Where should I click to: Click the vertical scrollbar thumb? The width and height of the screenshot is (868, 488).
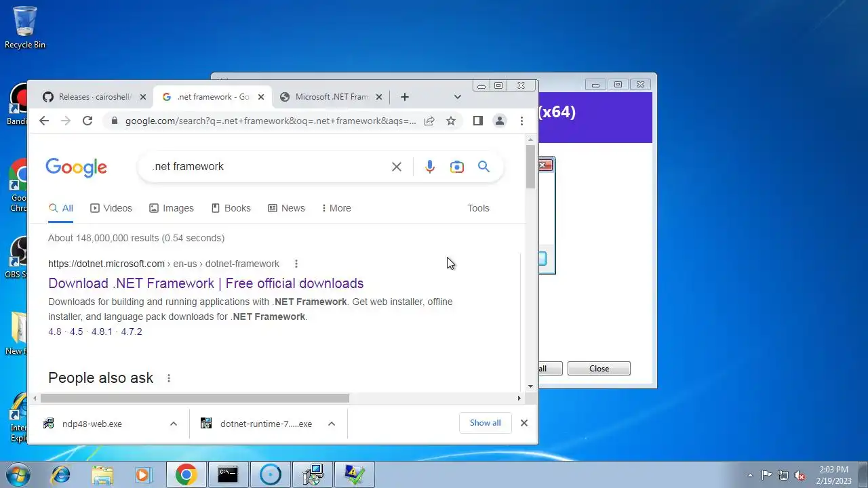pos(530,167)
